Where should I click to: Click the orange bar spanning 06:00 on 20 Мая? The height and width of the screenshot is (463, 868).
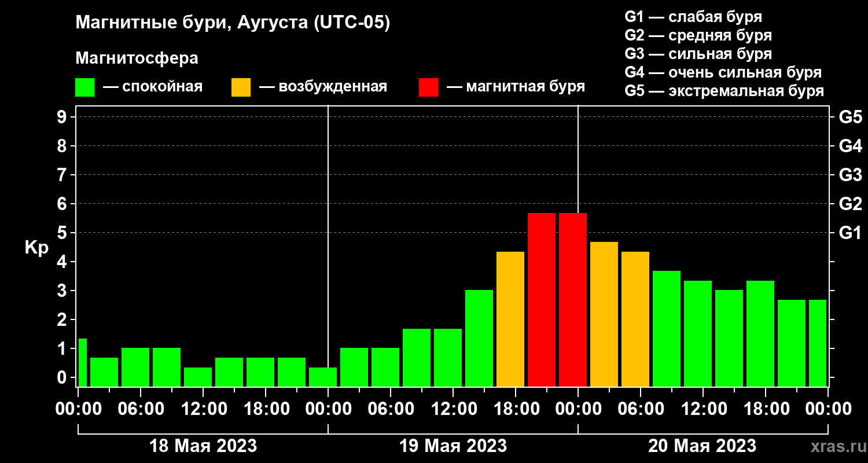(x=635, y=319)
